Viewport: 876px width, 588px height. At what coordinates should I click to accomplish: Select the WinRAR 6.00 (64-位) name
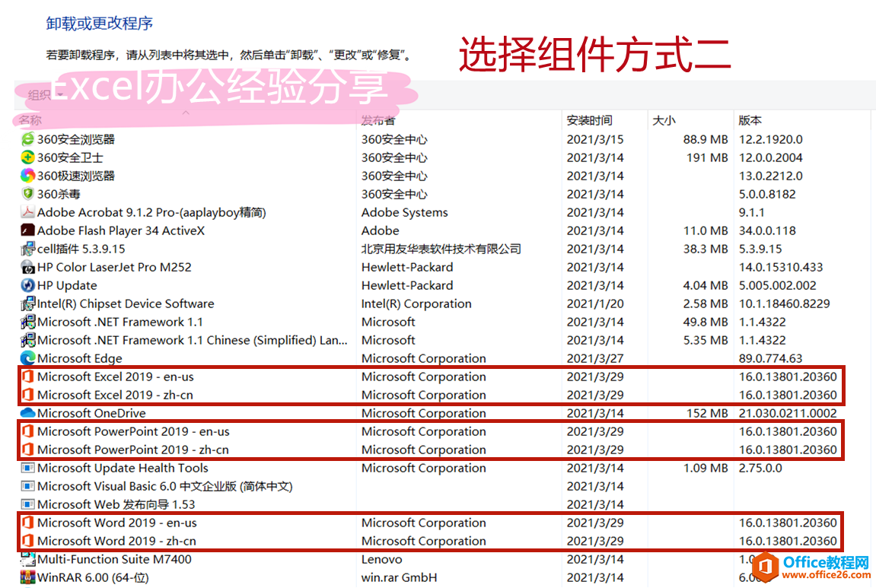pyautogui.click(x=93, y=577)
